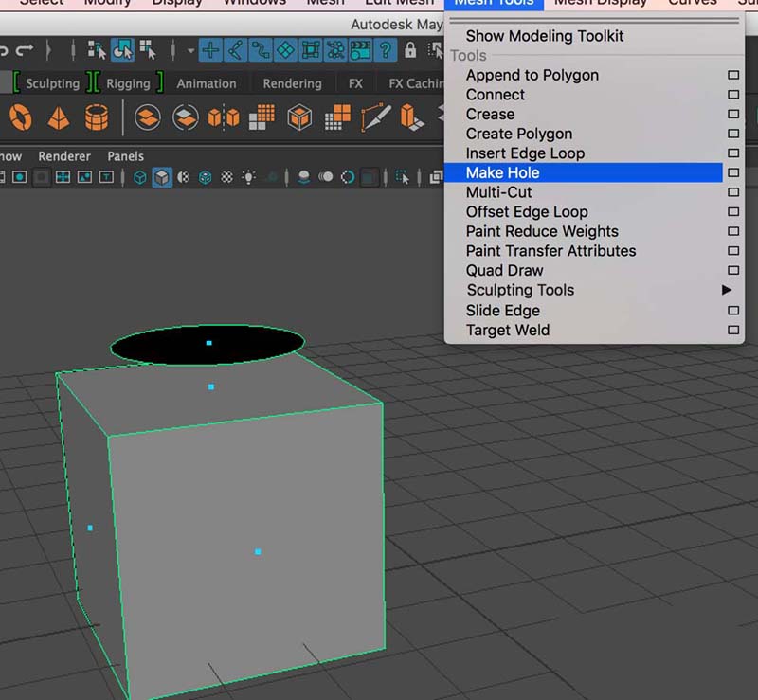Toggle select handle objects mask (plus icon)
758x700 pixels.
pos(210,50)
